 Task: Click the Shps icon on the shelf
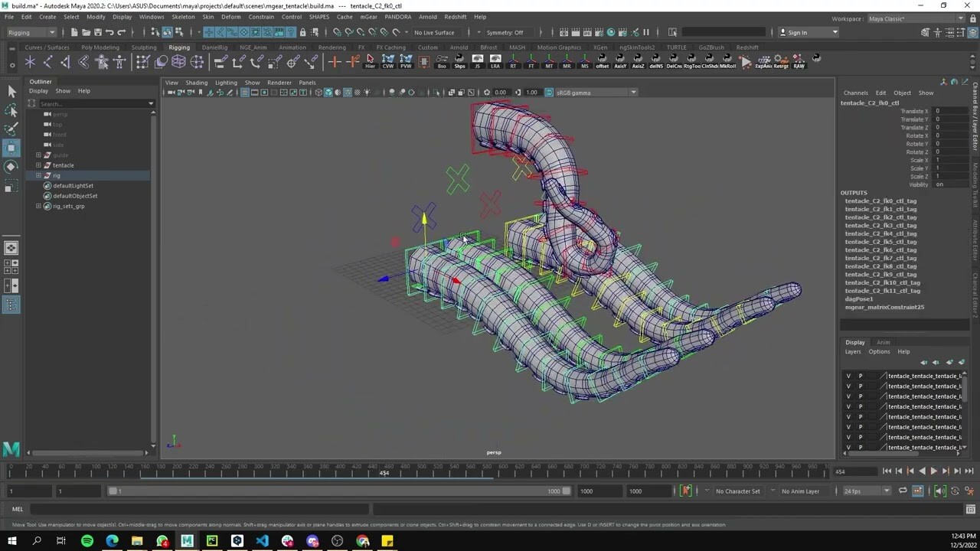click(x=459, y=61)
